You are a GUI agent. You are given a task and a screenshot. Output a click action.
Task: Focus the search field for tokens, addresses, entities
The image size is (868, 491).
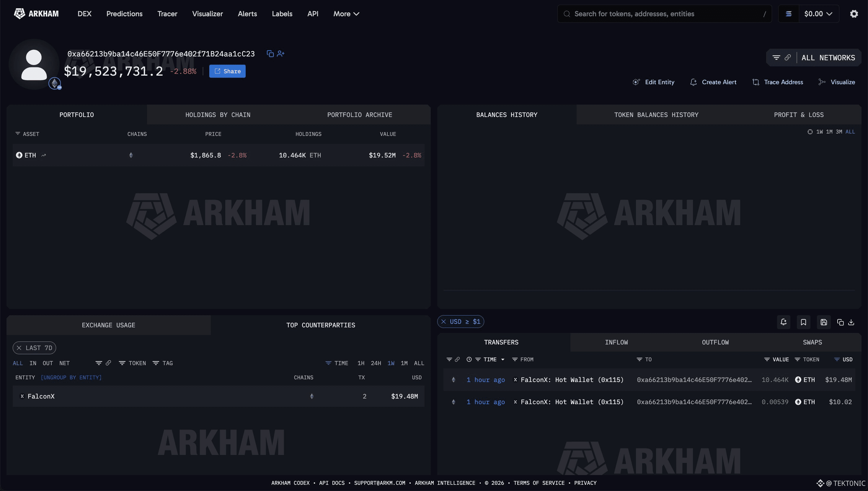click(x=665, y=14)
